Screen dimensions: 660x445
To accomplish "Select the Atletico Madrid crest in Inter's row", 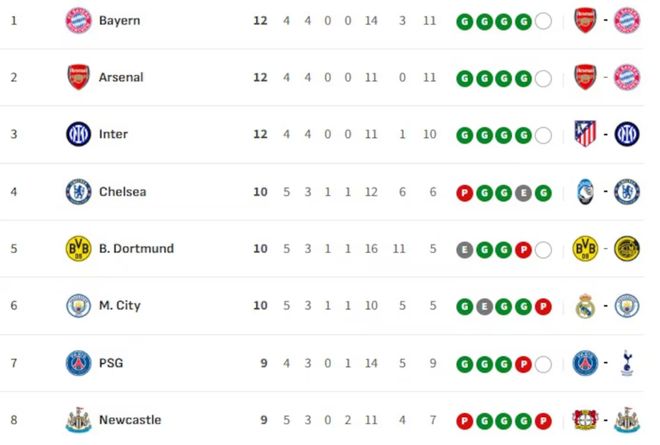I will [x=586, y=134].
